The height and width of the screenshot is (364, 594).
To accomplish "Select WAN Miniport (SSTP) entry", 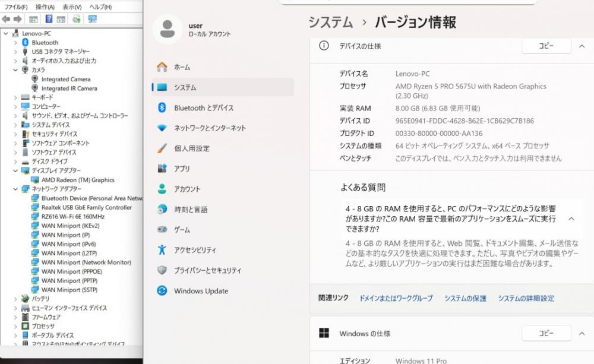I will (69, 290).
